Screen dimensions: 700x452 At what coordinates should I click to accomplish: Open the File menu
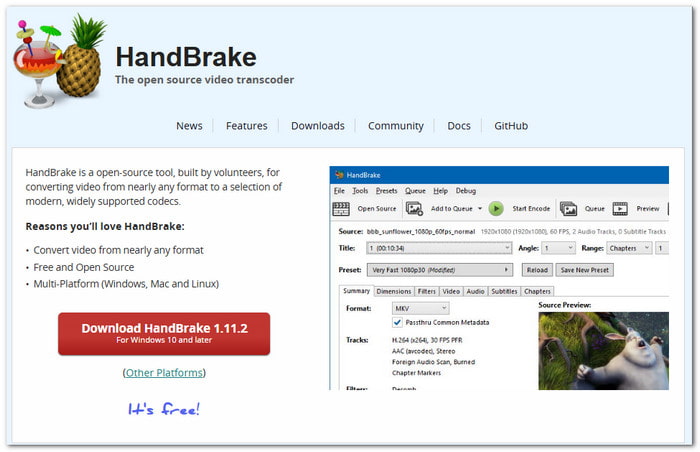pyautogui.click(x=339, y=191)
